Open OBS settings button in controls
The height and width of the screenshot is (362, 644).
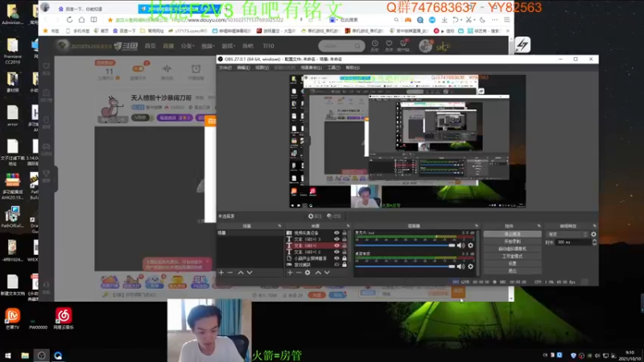[512, 264]
